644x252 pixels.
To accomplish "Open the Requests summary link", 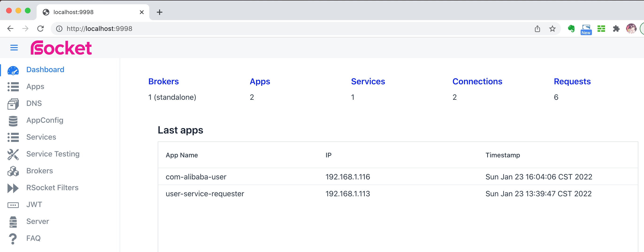I will point(572,81).
